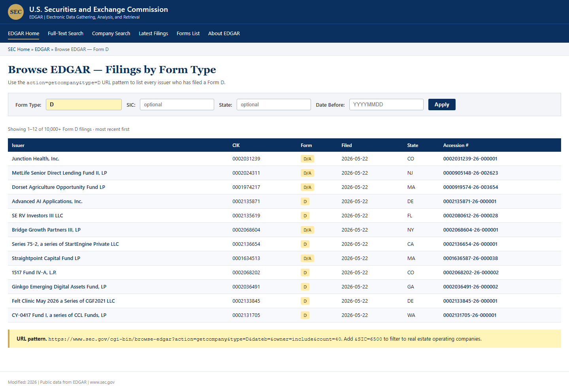The height and width of the screenshot is (392, 569).
Task: Click the Accession # column header
Action: click(x=456, y=145)
